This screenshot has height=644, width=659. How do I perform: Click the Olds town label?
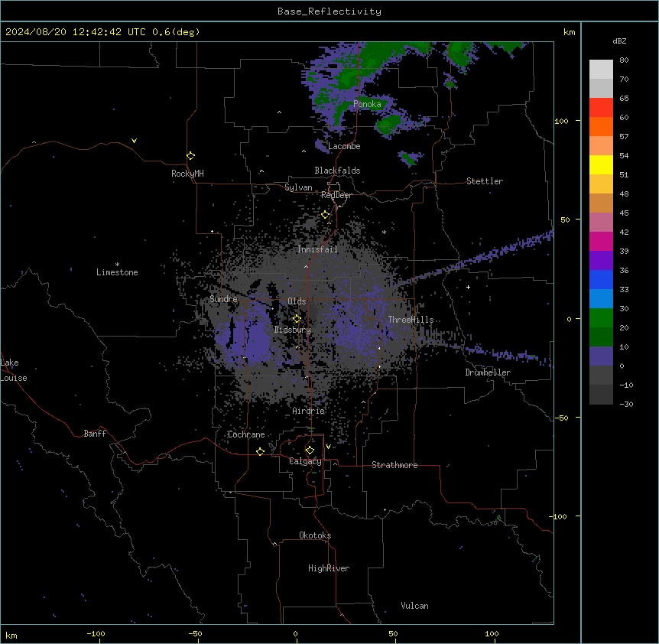pos(297,301)
